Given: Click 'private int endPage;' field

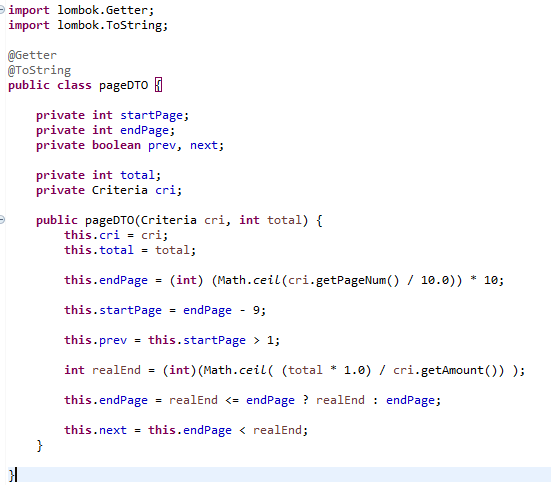Looking at the screenshot, I should click(105, 130).
